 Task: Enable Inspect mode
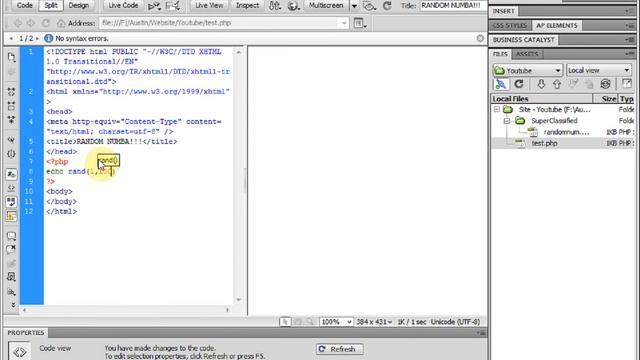(x=247, y=6)
